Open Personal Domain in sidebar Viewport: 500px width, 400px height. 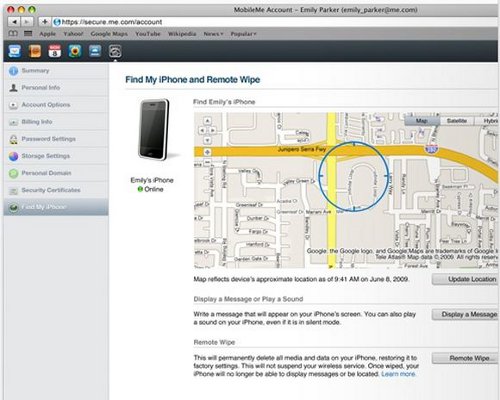56,173
